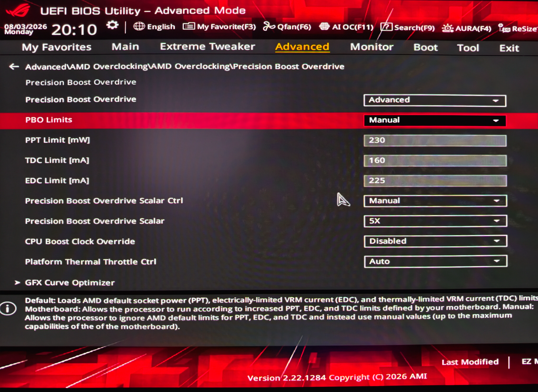Viewport: 538px width, 392px height.
Task: Switch to the Main tab
Action: click(125, 46)
